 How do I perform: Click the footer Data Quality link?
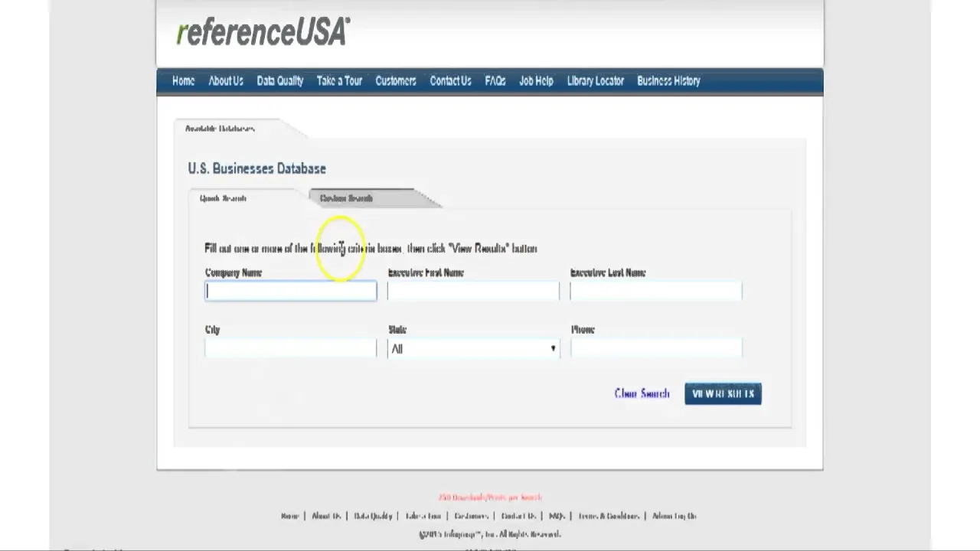373,516
